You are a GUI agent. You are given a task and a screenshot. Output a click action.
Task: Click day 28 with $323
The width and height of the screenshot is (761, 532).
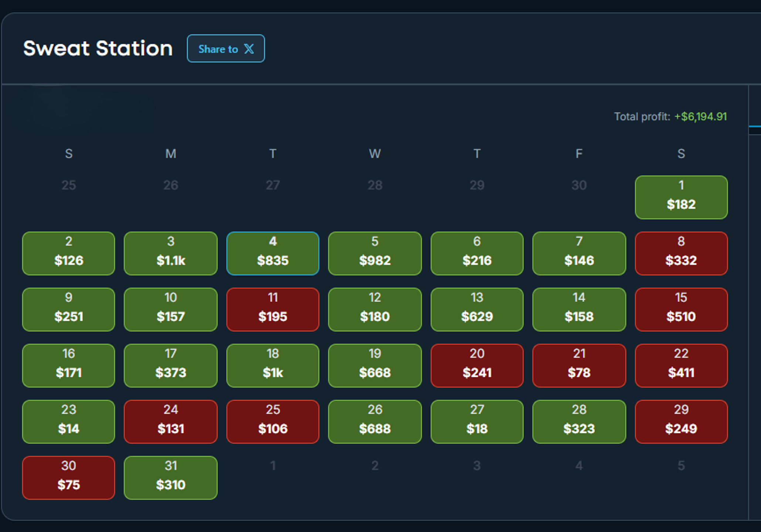point(579,422)
